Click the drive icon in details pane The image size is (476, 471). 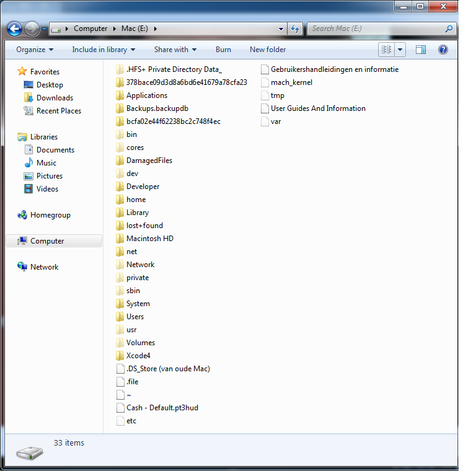[30, 453]
